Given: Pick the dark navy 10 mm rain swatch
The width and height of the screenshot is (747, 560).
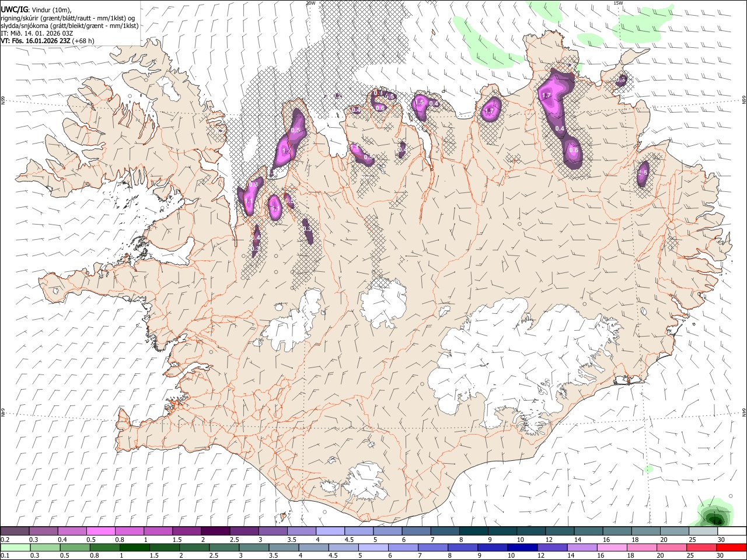Looking at the screenshot, I should pos(521,547).
